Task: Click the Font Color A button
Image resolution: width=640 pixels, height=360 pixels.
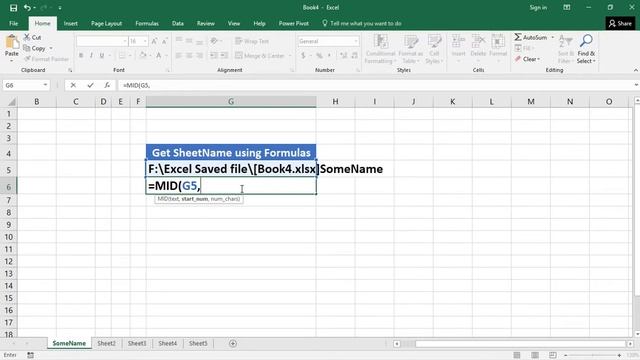Action: (x=159, y=55)
